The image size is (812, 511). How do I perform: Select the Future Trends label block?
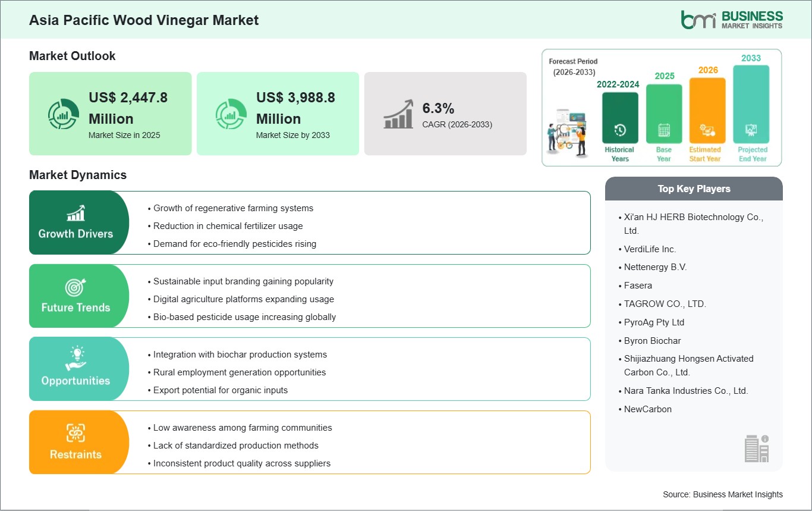79,296
